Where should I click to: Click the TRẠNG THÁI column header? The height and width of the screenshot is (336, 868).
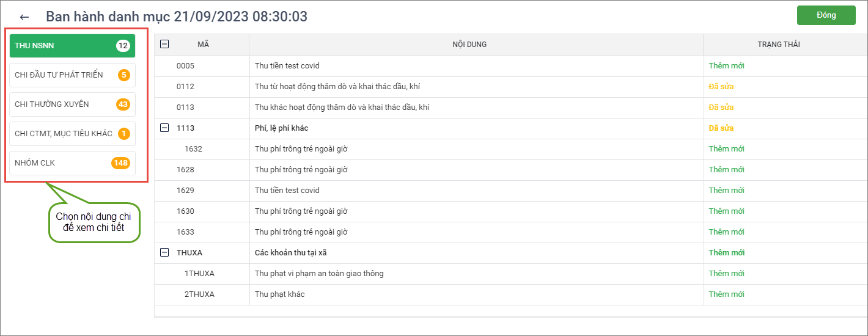point(778,45)
